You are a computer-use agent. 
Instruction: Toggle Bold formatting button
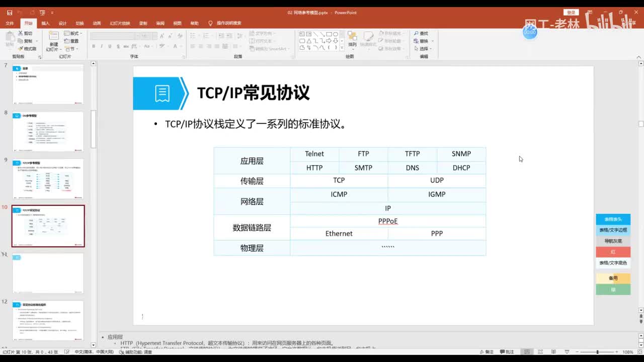[x=94, y=46]
